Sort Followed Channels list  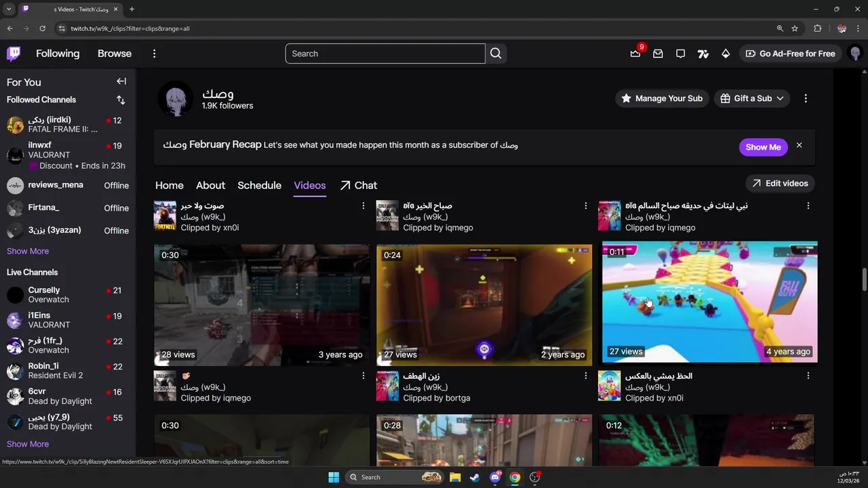click(121, 100)
